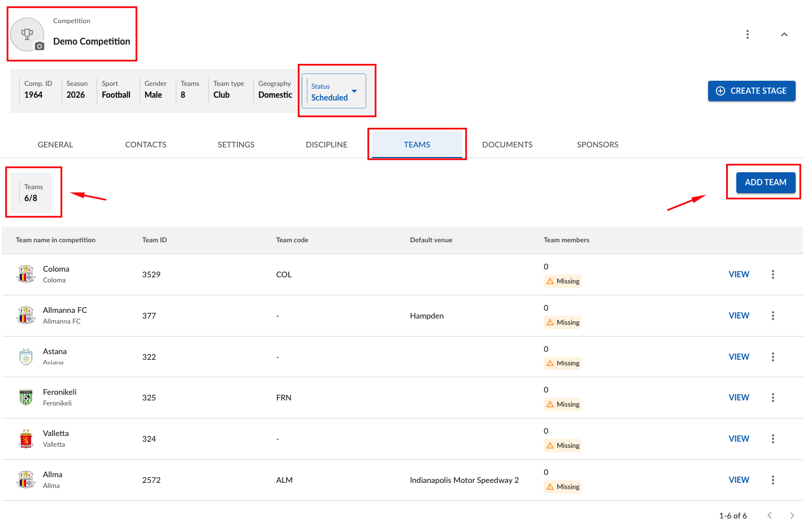Click the Team code column header

[292, 240]
